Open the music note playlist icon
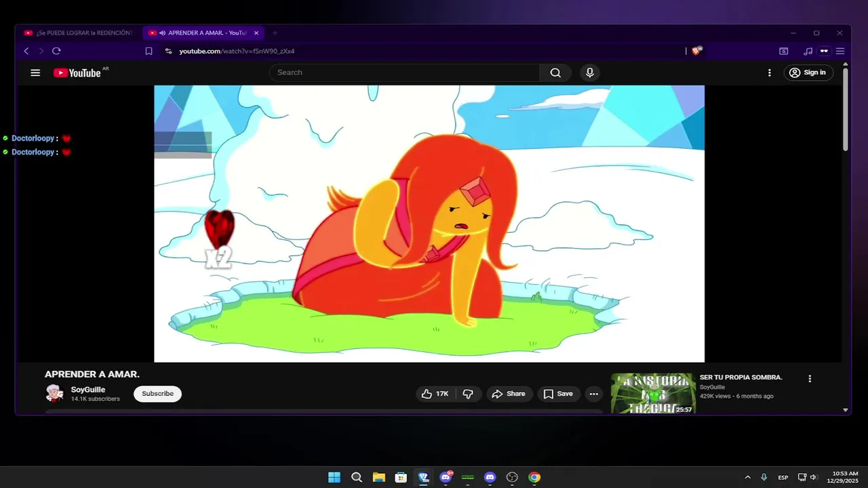 (808, 51)
